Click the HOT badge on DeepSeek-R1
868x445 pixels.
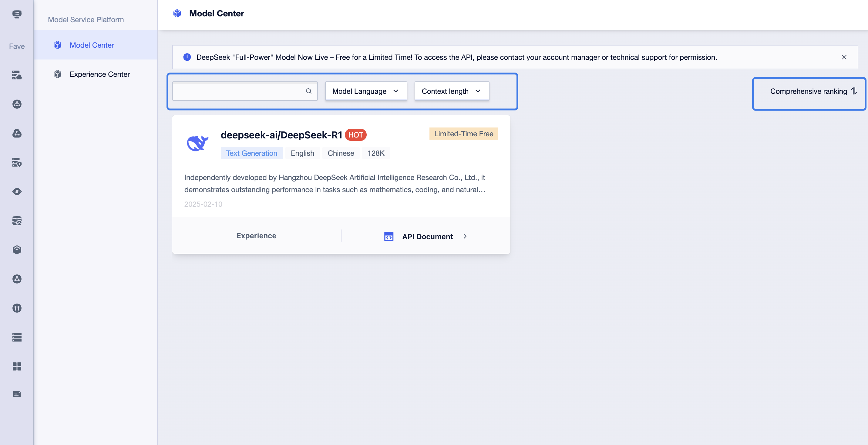tap(355, 135)
